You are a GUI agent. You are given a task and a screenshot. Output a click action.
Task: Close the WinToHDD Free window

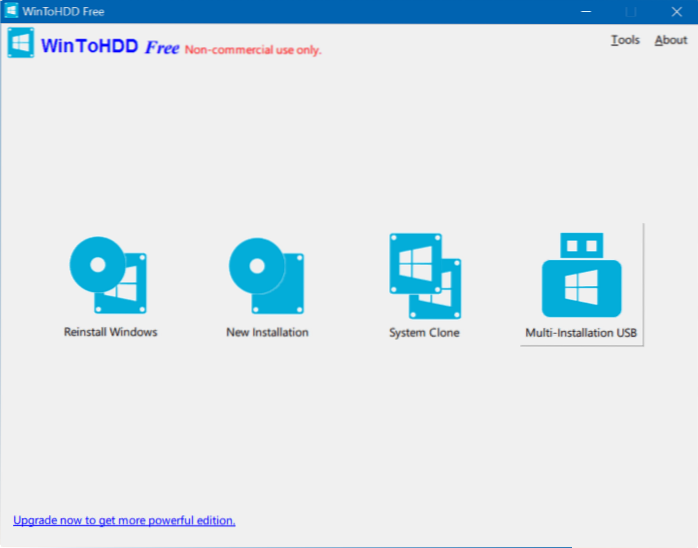(673, 12)
